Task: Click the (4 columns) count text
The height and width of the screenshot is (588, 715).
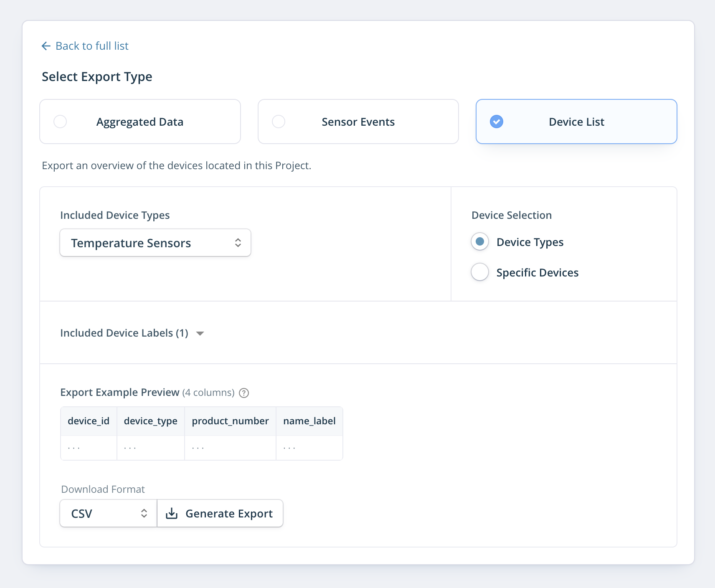Action: [208, 393]
